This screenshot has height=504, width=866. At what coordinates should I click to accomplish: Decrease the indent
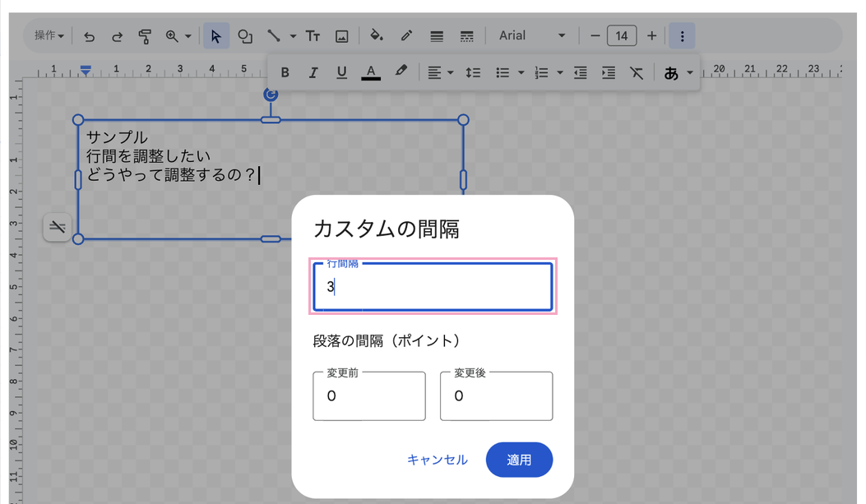click(x=580, y=72)
